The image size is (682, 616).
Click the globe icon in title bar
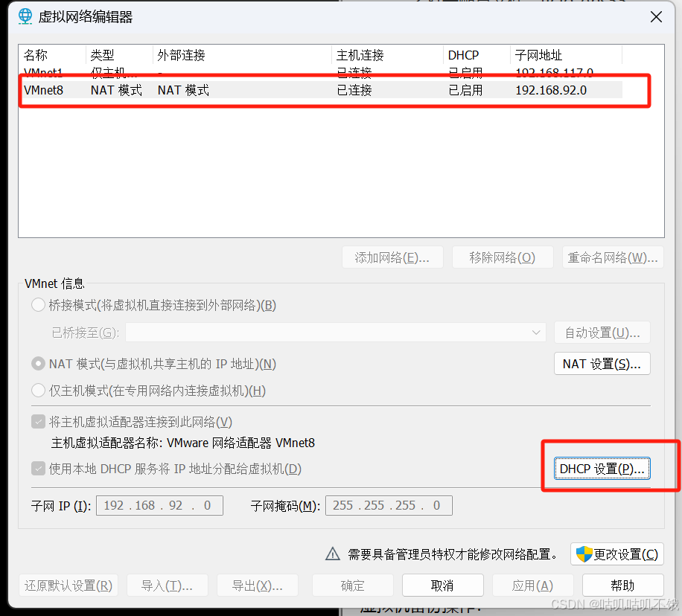tap(25, 16)
